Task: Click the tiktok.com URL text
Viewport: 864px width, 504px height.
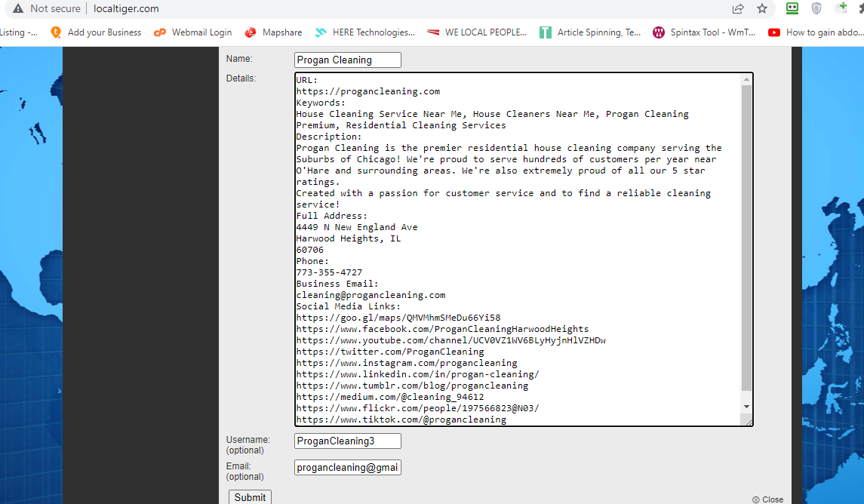Action: point(401,419)
